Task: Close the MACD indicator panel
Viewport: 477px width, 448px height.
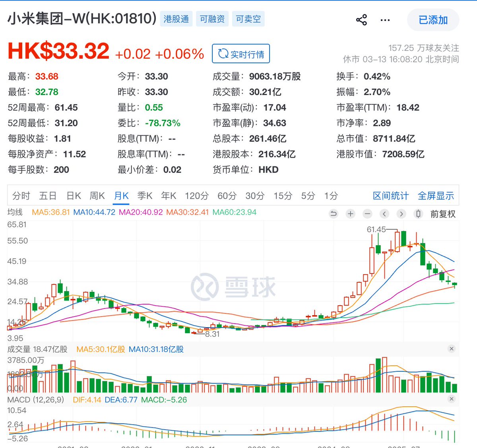Action: click(452, 398)
